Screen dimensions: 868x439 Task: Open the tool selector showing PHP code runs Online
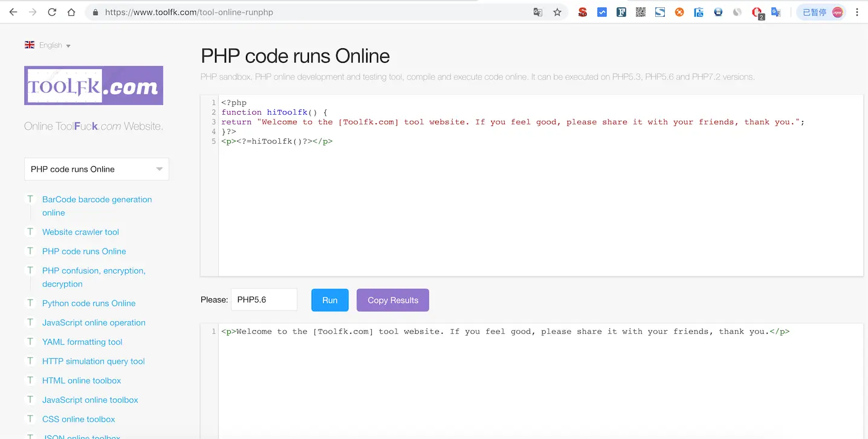(96, 169)
